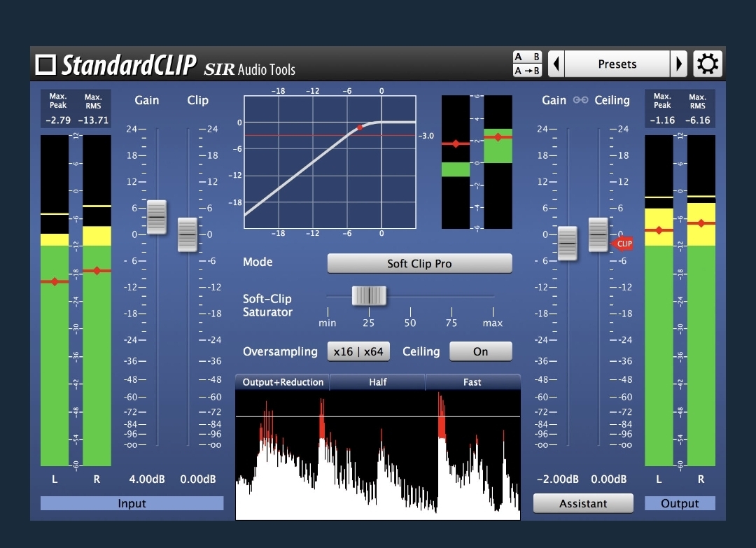Turn Ceiling off
756x548 pixels.
pos(481,351)
